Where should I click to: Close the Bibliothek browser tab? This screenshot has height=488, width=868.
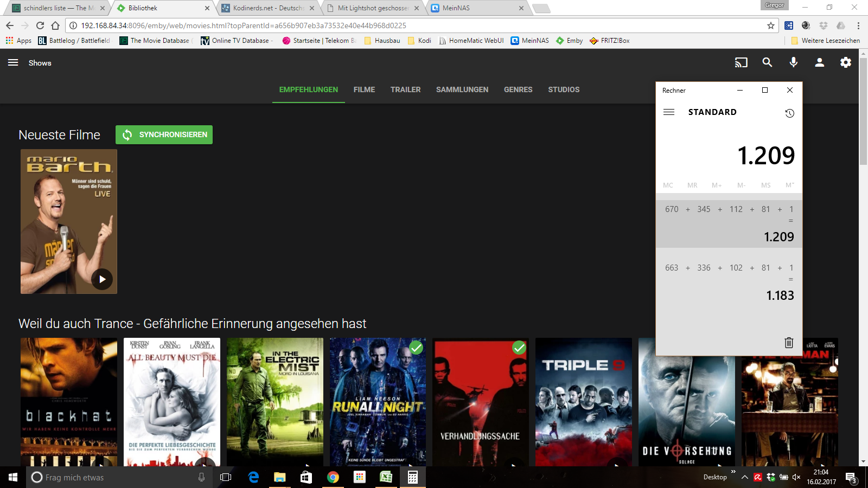tap(207, 8)
